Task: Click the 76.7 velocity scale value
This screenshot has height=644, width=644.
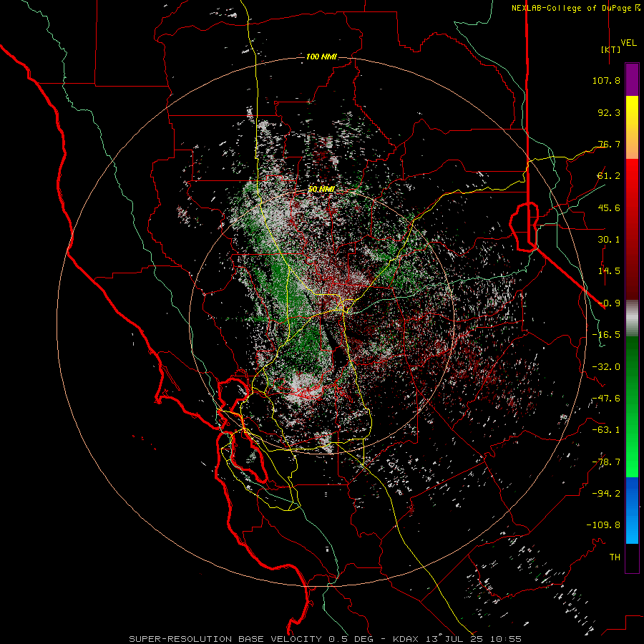Action: point(609,144)
